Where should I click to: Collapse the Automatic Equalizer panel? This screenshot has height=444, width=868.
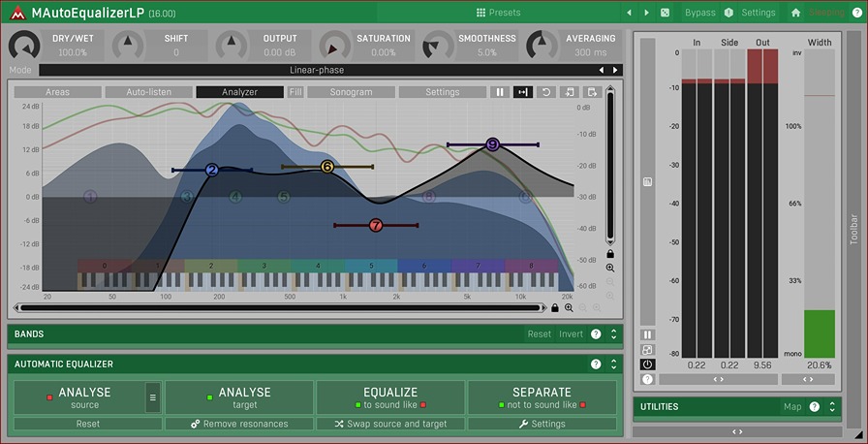pos(613,364)
